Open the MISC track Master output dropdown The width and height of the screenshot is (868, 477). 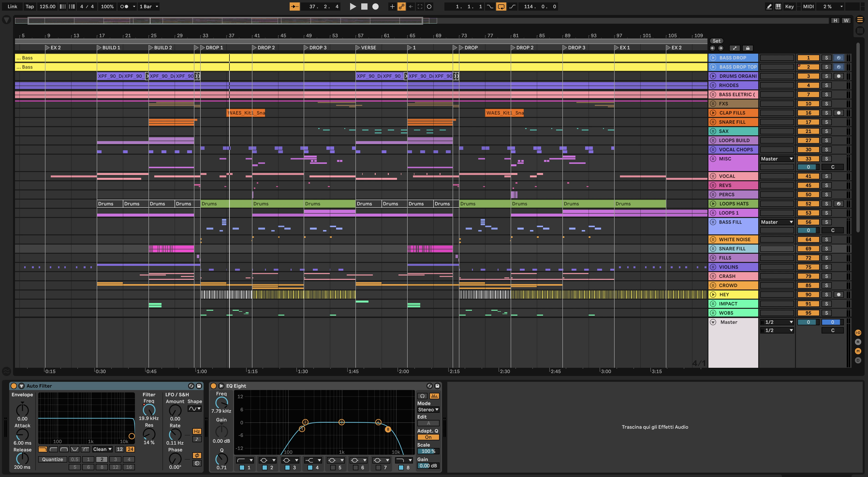click(x=777, y=159)
